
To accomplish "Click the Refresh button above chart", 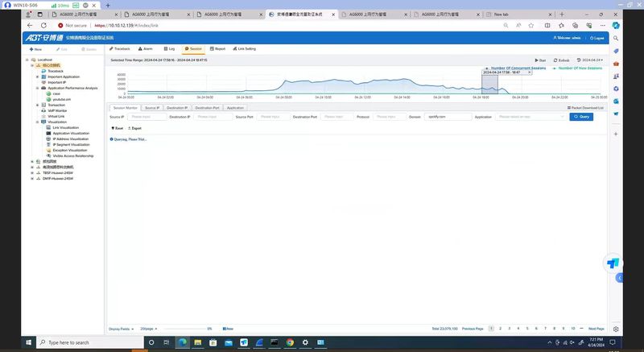I will (x=561, y=60).
